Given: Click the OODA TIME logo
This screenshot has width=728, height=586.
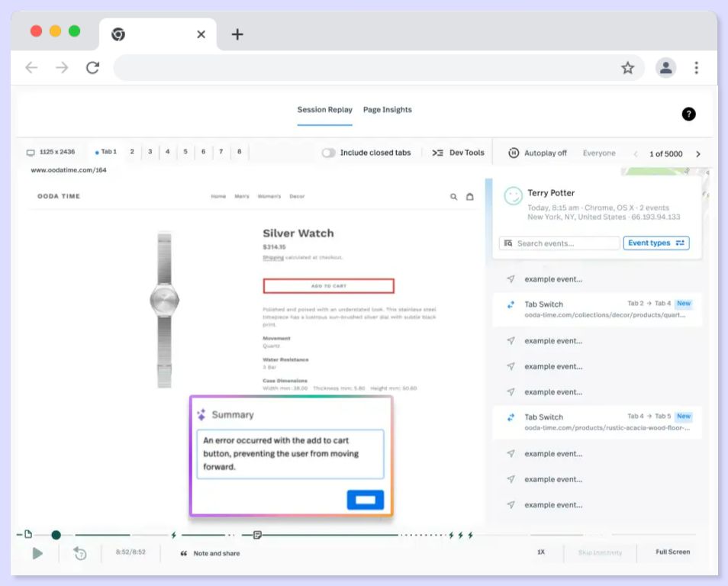Looking at the screenshot, I should point(59,196).
